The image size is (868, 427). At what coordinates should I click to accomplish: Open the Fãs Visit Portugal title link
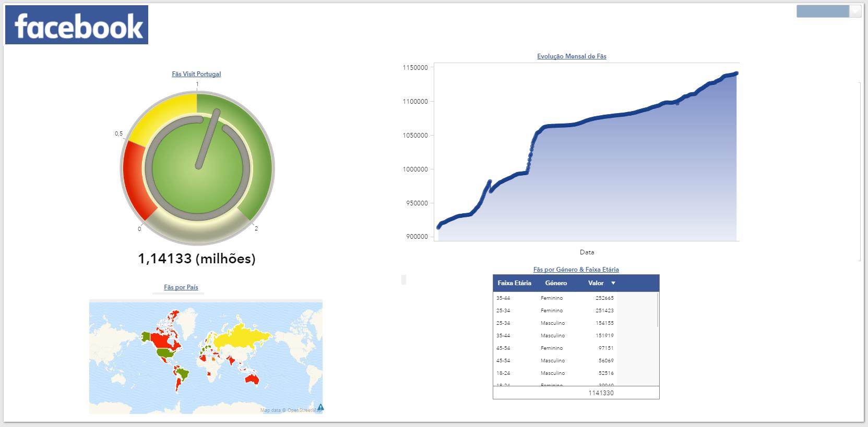(196, 74)
